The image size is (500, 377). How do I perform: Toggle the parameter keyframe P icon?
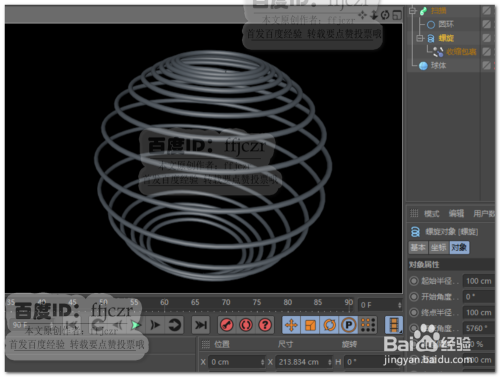pyautogui.click(x=349, y=325)
